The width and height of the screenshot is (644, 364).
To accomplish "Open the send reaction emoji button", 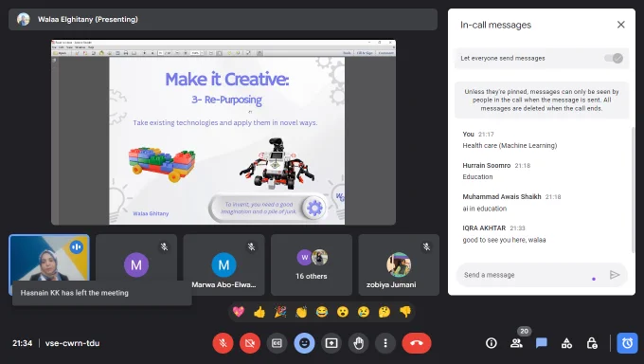I will point(304,343).
